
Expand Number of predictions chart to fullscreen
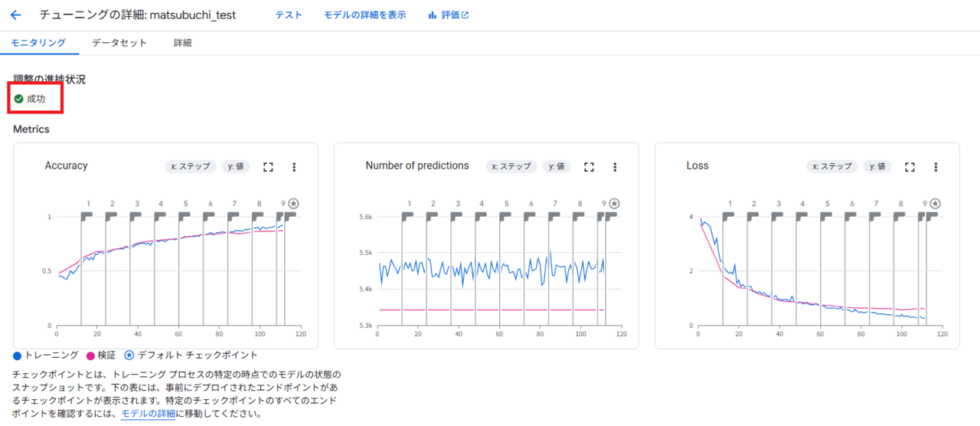click(589, 167)
